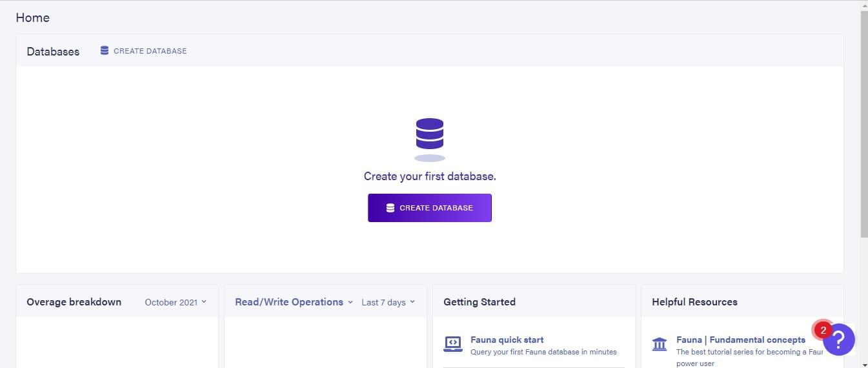Click the 'Create your first database.' text

430,176
